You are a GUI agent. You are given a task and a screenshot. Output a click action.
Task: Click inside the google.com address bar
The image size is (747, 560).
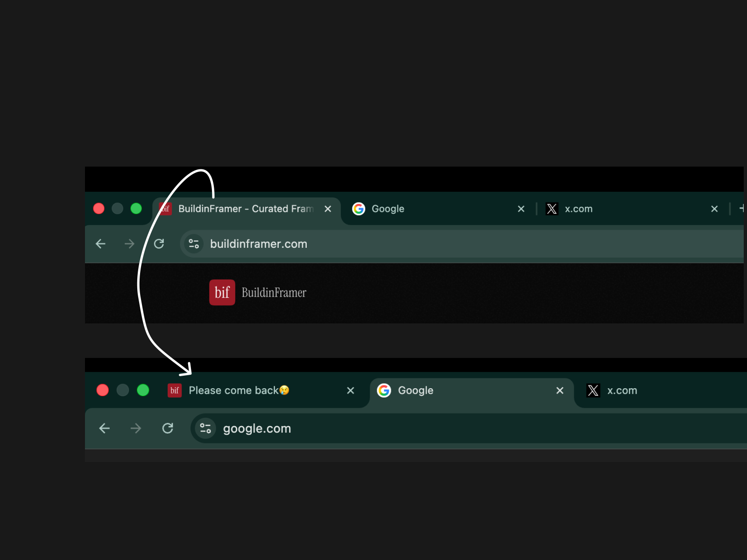point(280,428)
